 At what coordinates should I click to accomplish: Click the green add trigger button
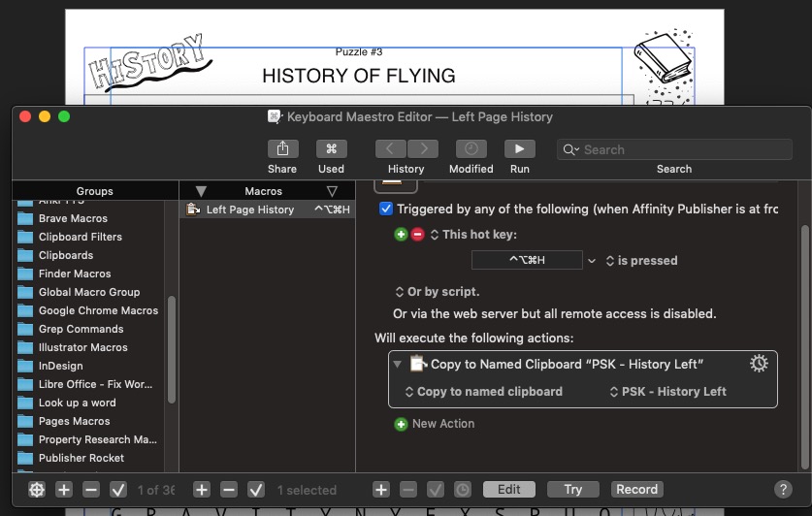[402, 235]
